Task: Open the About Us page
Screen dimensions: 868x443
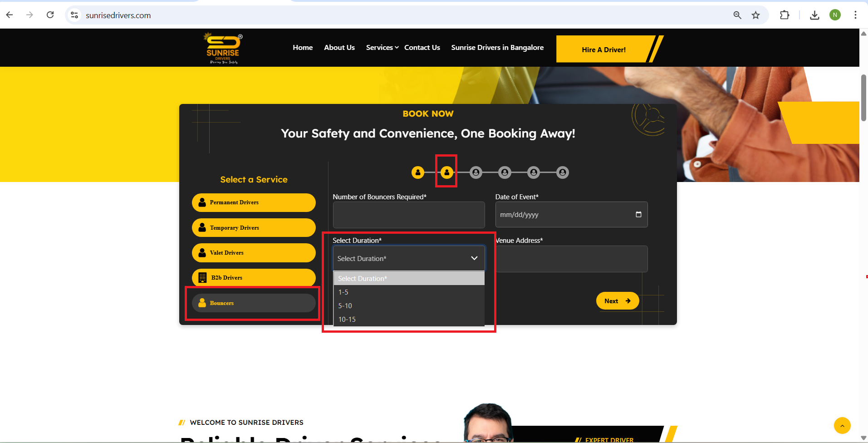Action: (x=339, y=48)
